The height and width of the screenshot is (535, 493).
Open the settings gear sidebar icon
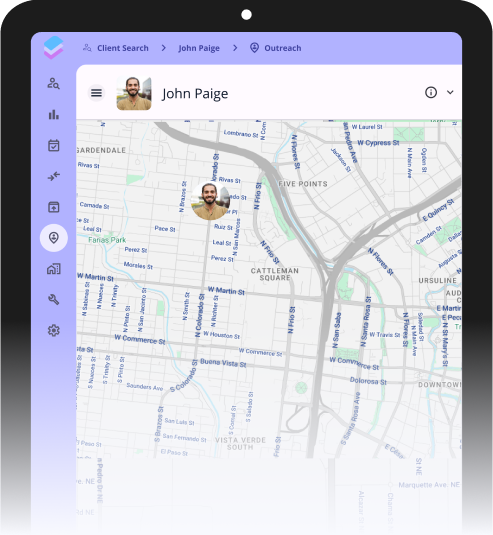[54, 330]
